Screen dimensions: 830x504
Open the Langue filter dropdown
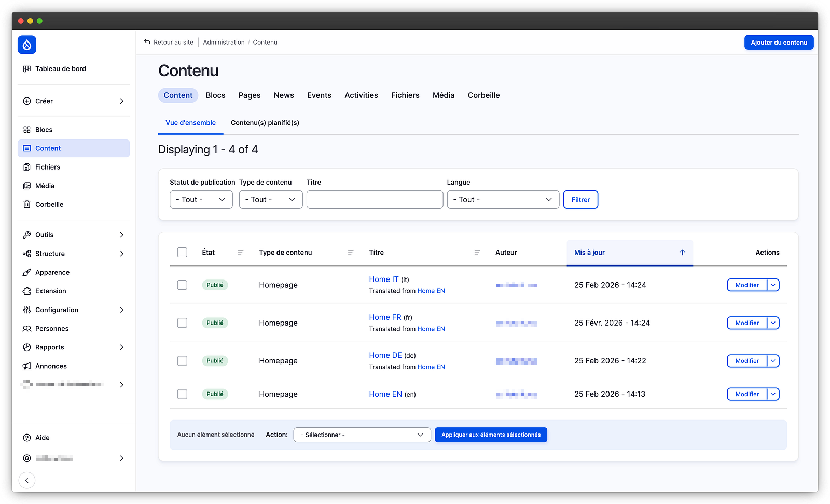(503, 200)
